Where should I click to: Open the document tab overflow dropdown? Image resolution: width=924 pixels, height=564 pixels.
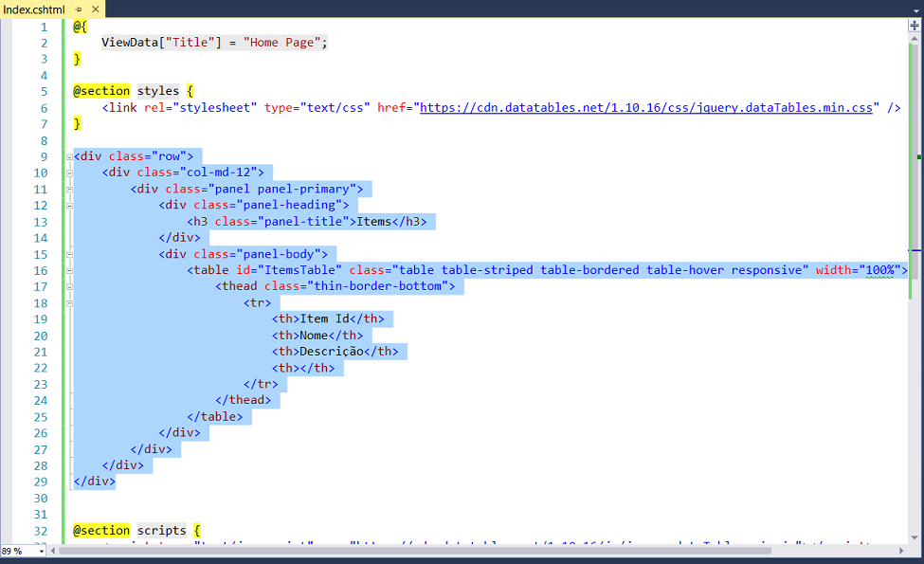915,10
